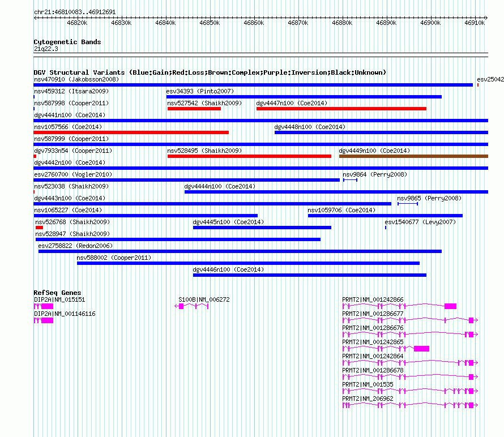Click the brown complex dgv4449n100 (Coe2014) bar
Viewport: 504px width, 437px height.
[414, 156]
